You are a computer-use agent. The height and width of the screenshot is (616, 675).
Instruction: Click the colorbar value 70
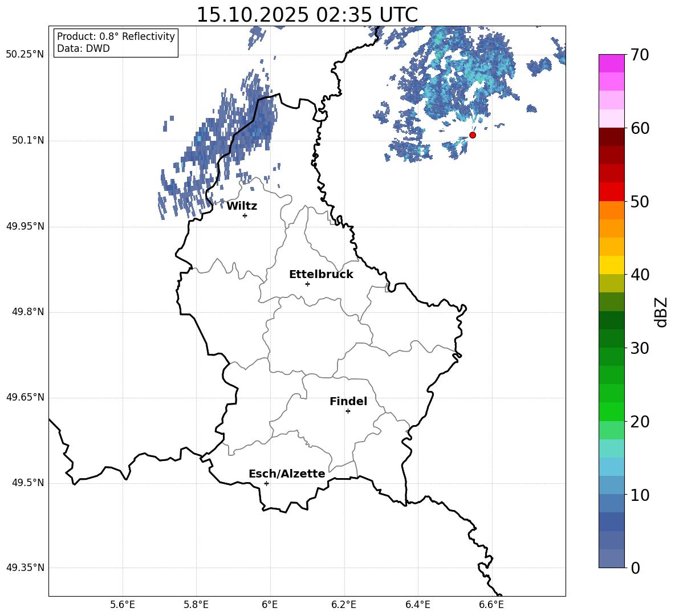pyautogui.click(x=640, y=55)
